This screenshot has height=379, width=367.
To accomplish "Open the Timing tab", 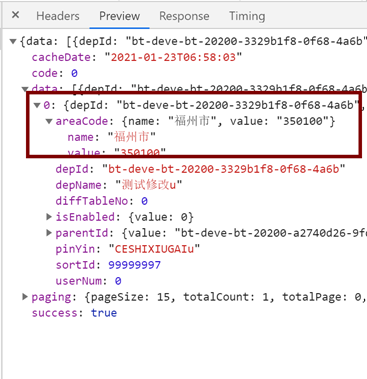I will click(x=247, y=16).
